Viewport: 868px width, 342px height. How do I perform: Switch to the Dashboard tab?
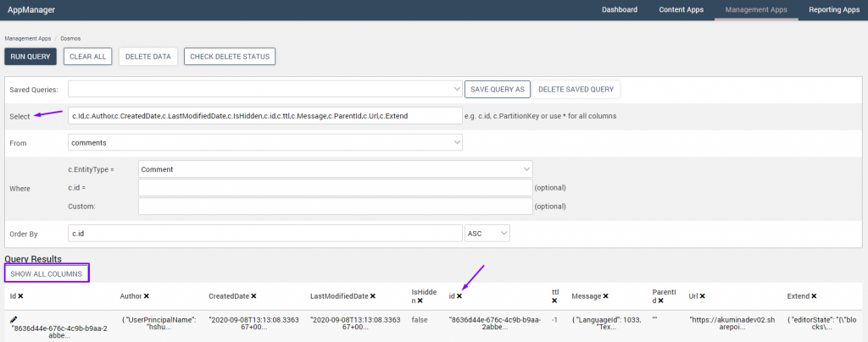click(620, 10)
